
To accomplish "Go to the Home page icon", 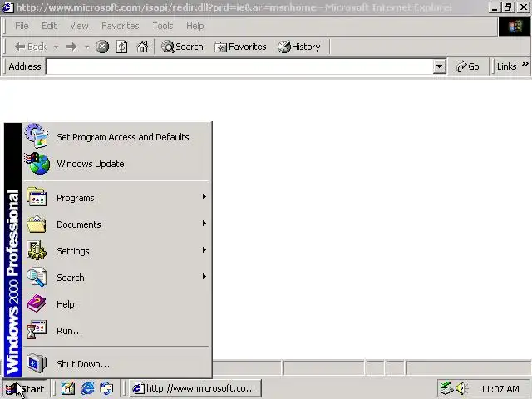I will pos(142,47).
